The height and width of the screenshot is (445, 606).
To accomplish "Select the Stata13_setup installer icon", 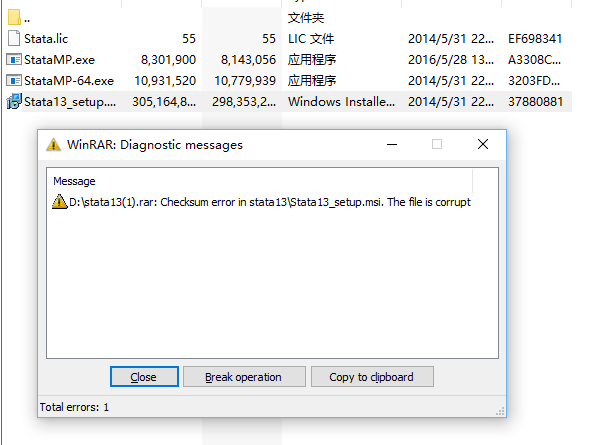I will (x=14, y=101).
